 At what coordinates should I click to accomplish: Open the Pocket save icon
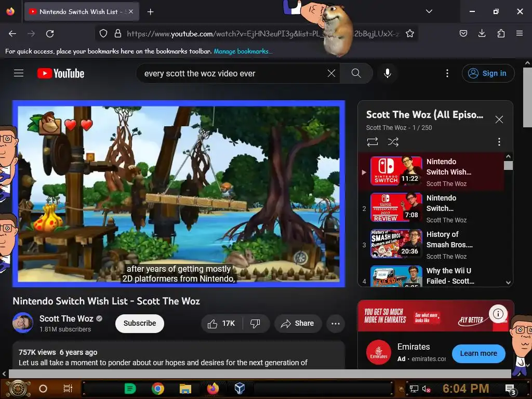coord(463,33)
